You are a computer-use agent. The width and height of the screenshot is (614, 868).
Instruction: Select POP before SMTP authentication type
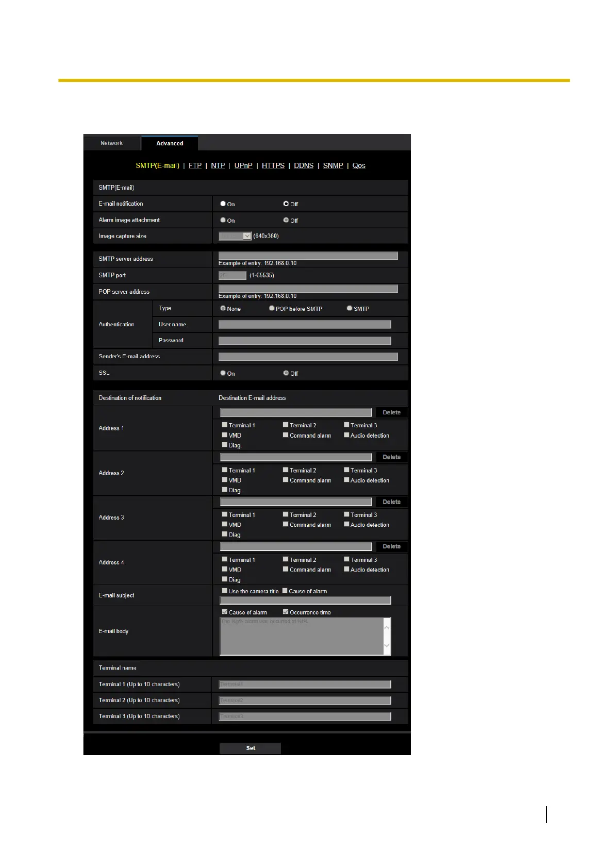272,308
